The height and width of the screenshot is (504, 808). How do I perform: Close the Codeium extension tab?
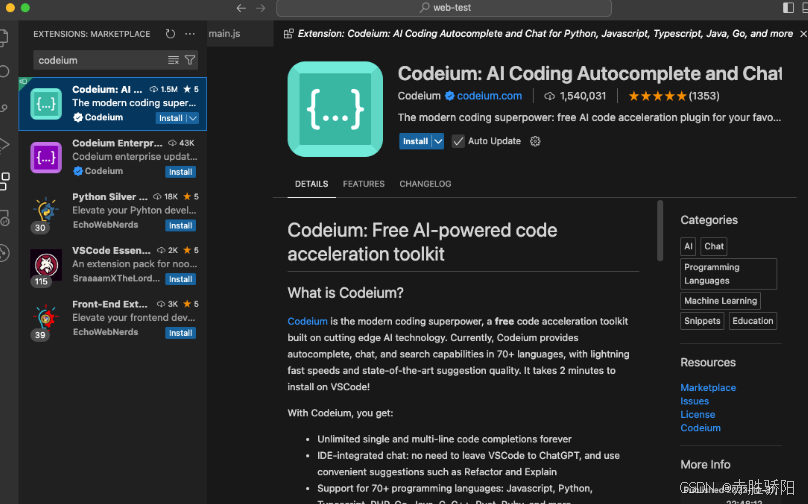click(803, 33)
